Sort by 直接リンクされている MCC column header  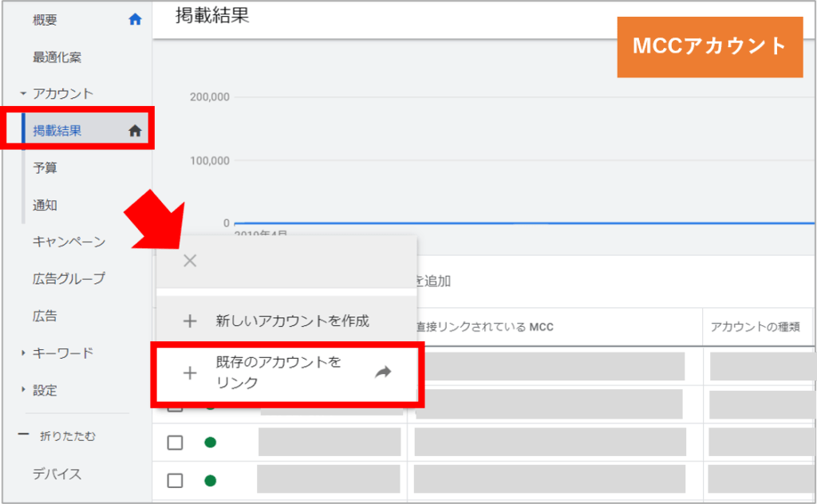click(x=484, y=327)
